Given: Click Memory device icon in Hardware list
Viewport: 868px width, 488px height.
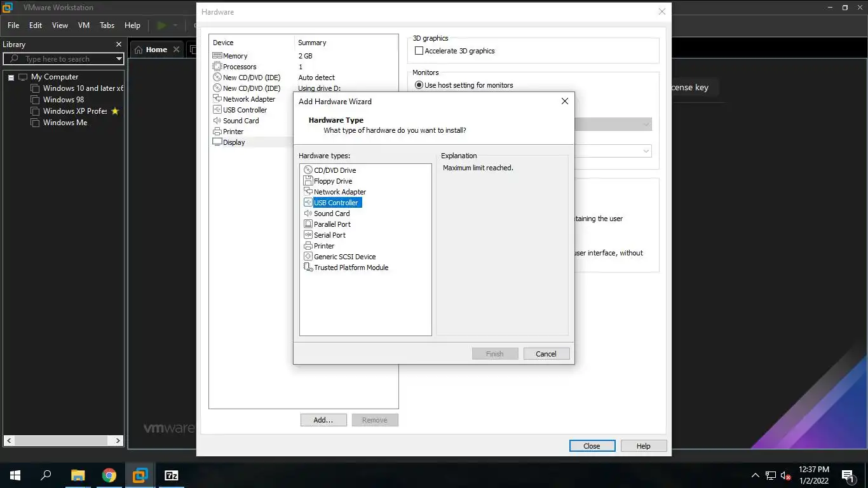Looking at the screenshot, I should pos(217,56).
